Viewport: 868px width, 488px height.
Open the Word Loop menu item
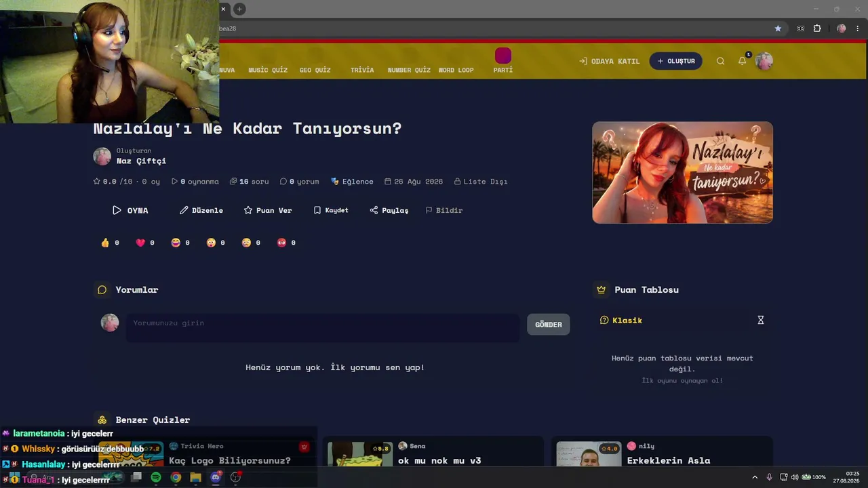coord(456,70)
